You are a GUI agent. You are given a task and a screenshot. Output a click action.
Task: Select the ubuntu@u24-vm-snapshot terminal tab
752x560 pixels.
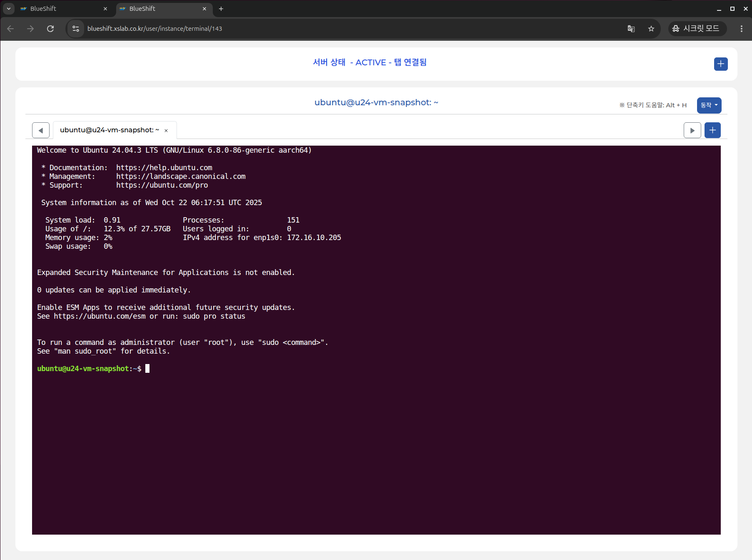[109, 130]
